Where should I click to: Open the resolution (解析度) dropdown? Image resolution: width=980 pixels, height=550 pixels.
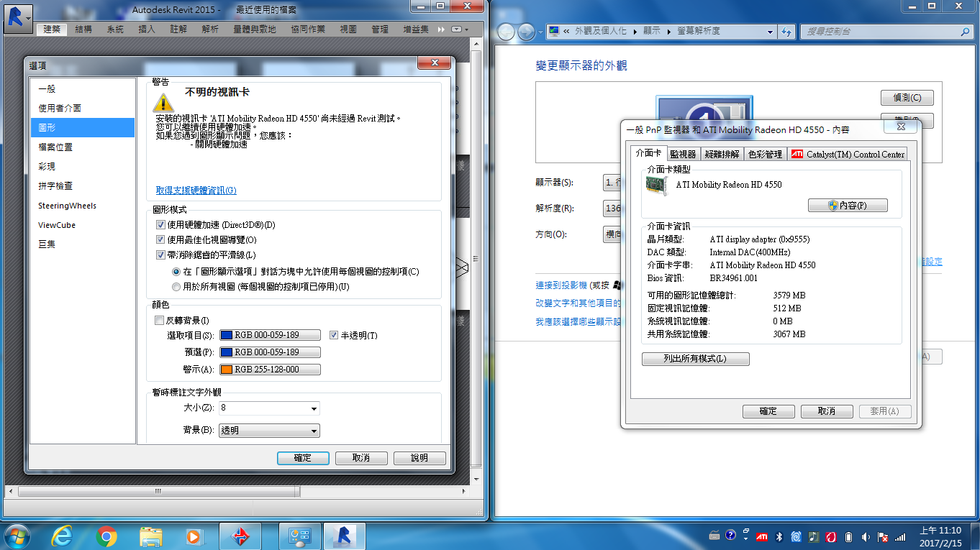click(x=612, y=208)
